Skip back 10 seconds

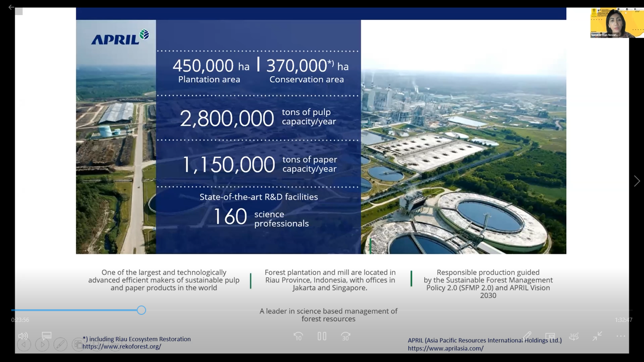pyautogui.click(x=298, y=336)
